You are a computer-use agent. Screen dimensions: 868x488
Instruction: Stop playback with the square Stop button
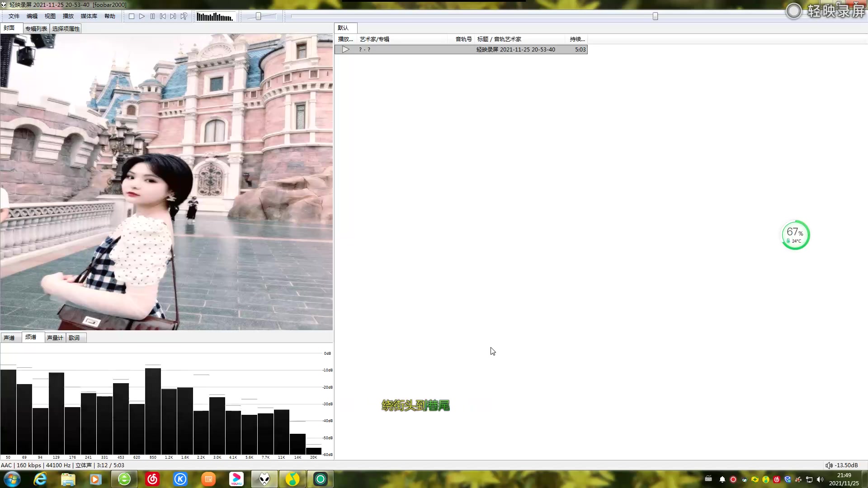131,16
